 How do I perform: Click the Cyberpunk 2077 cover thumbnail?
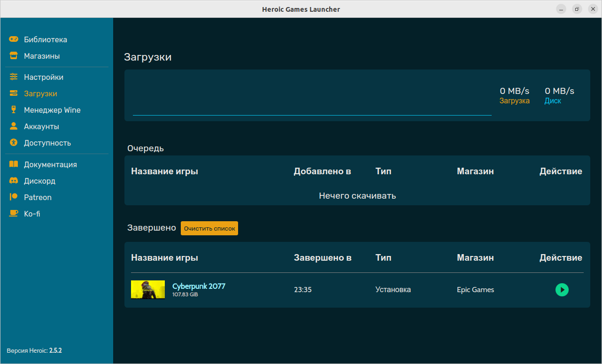(x=148, y=289)
